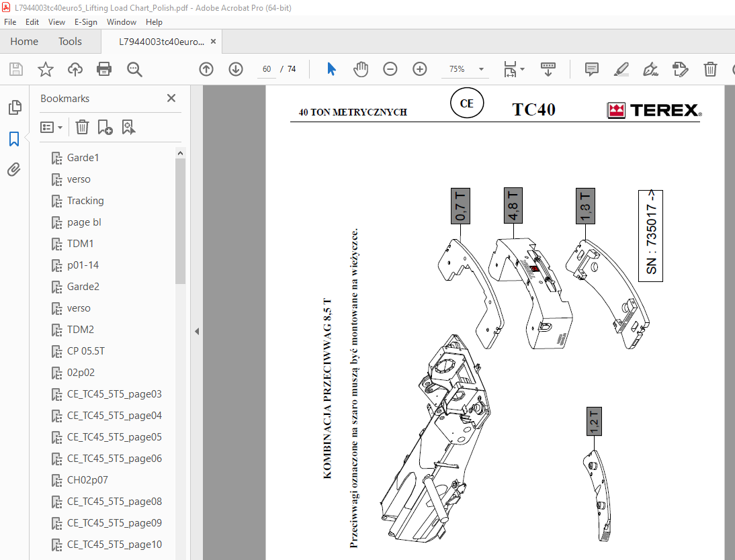
Task: Select the L7944003tc40euro document tab
Action: (161, 42)
